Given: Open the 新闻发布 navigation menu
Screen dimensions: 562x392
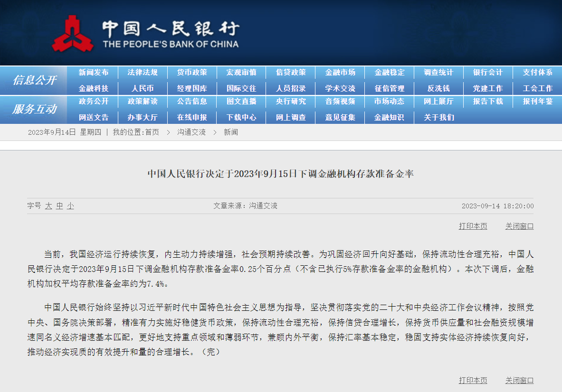Looking at the screenshot, I should pos(95,72).
